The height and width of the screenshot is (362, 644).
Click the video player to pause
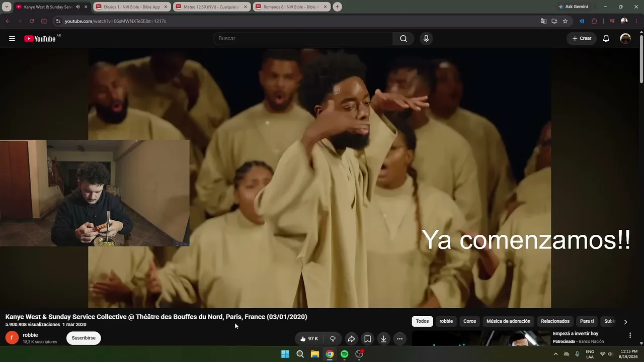click(x=319, y=178)
